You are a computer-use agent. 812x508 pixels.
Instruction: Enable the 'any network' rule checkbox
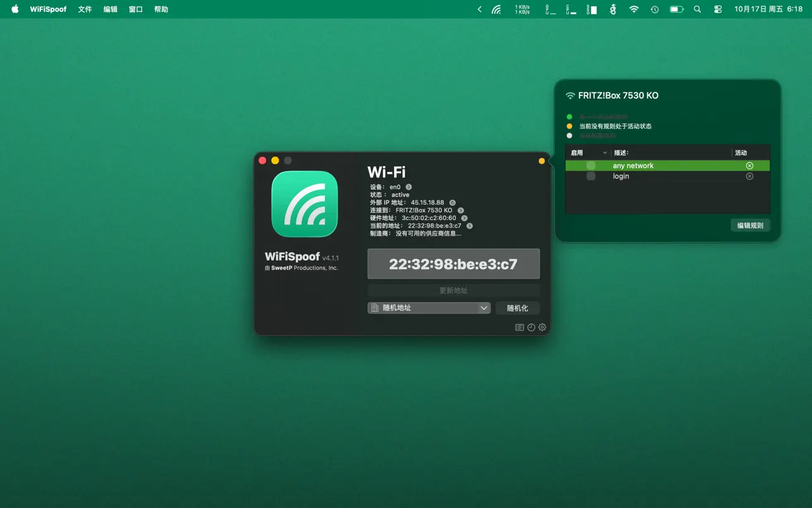[590, 165]
